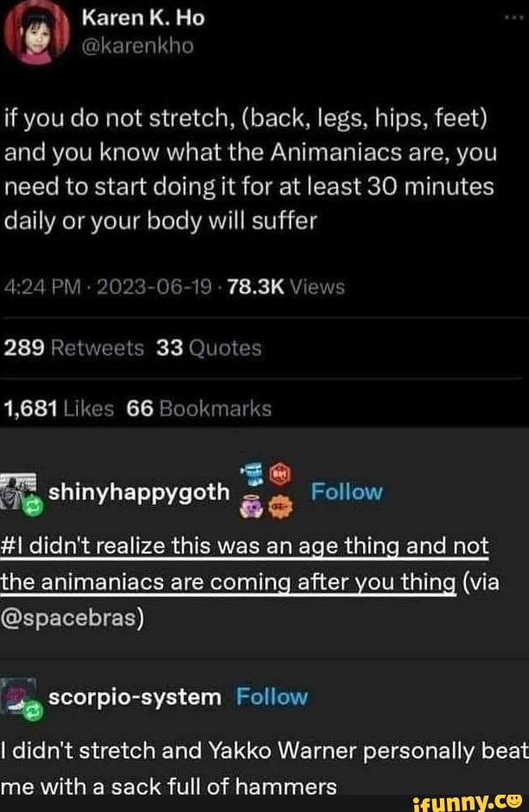Viewport: 529px width, 812px height.
Task: Open the underlined animaniacs hashtag link
Action: (x=245, y=564)
